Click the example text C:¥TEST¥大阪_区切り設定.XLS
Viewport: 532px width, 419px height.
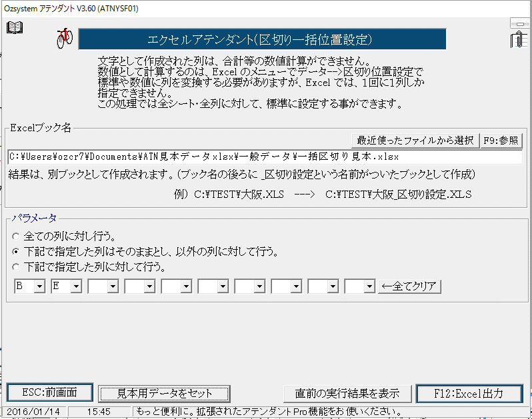click(x=398, y=195)
